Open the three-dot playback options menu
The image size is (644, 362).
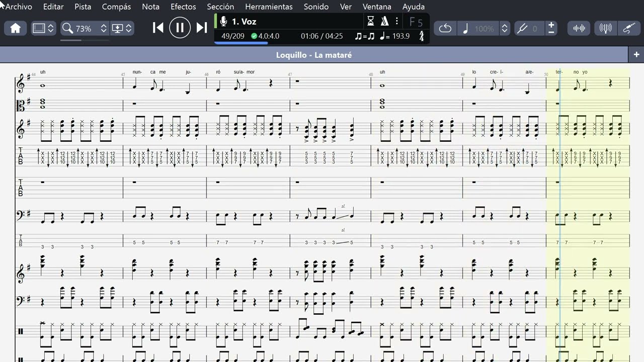397,21
